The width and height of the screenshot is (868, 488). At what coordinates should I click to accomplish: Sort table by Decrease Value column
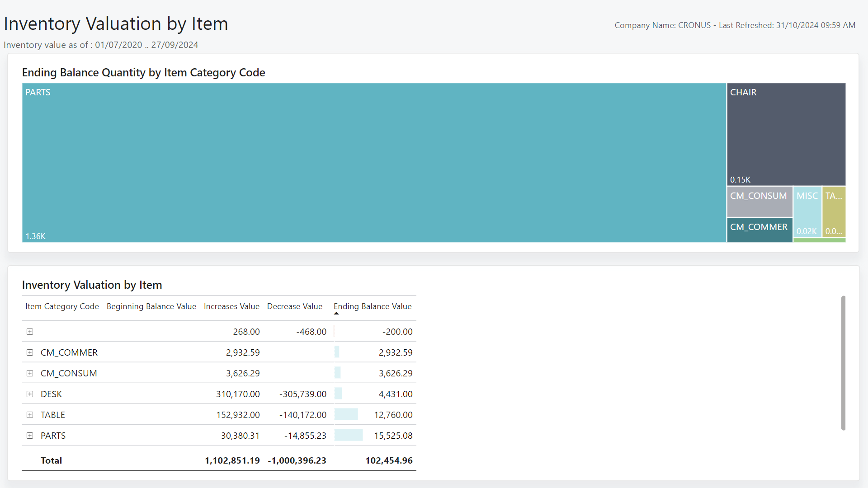[x=294, y=306]
